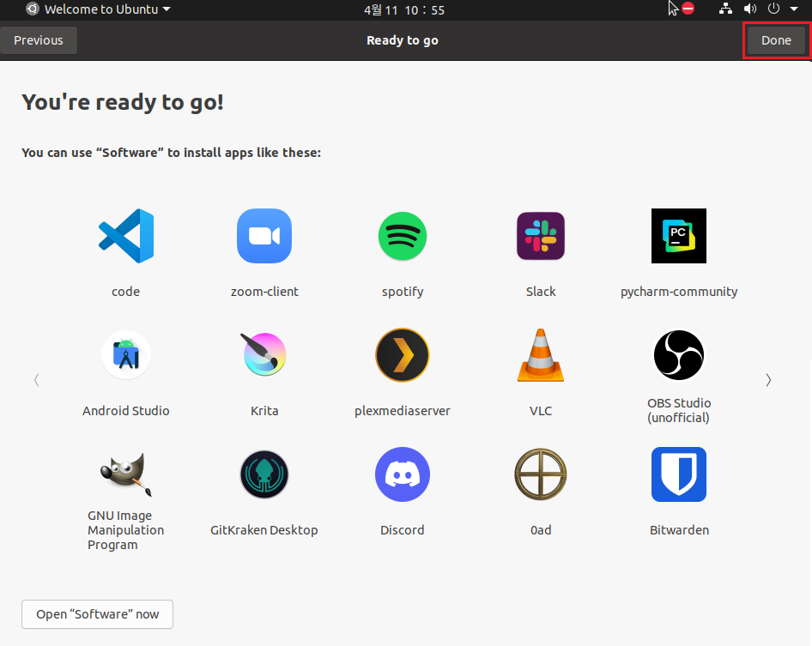The image size is (812, 646).
Task: Click "GNU Image Manipulation Program" label
Action: (x=126, y=530)
